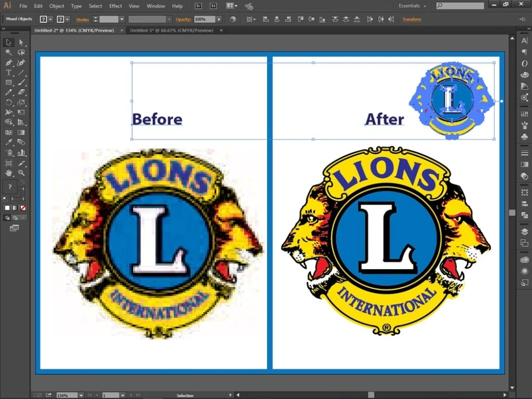Viewport: 532px width, 399px height.
Task: Change the screen mode
Action: coord(14,228)
